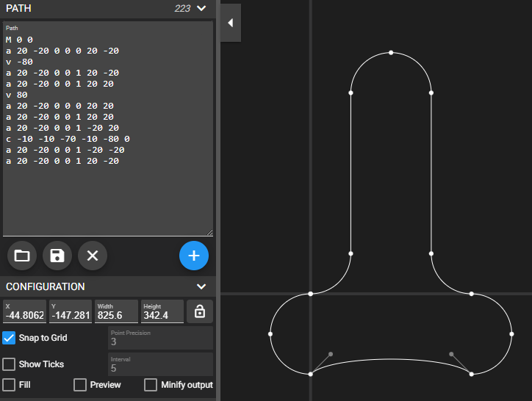The image size is (532, 401).
Task: Click the 'a 20 -20 0 0 1 -20 20' line
Action: point(62,128)
